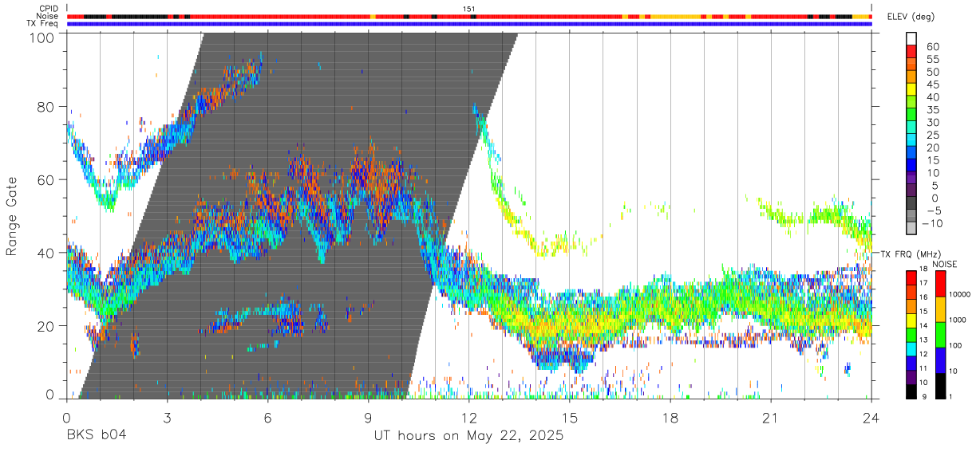Click the elevation legend value 60
The width and height of the screenshot is (980, 452).
pos(932,47)
